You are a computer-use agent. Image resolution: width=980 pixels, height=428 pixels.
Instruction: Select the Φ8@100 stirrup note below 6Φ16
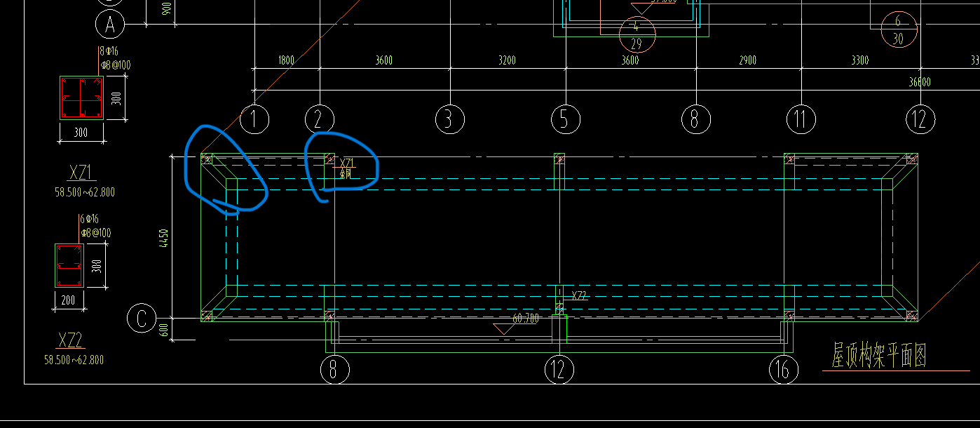[x=96, y=233]
